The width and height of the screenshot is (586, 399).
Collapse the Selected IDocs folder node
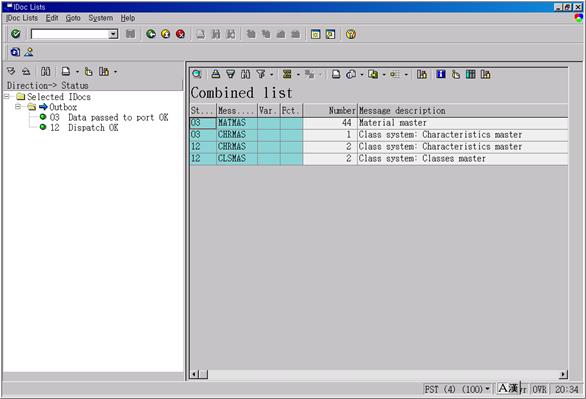click(7, 96)
